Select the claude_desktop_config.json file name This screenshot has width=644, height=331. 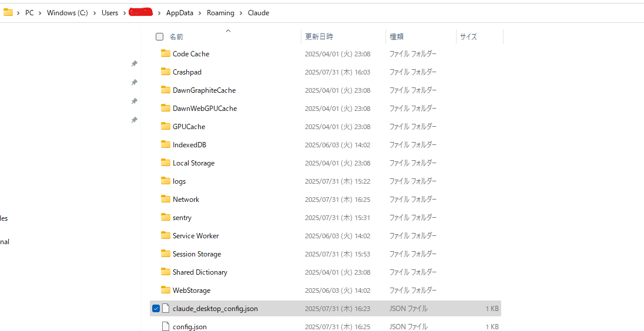tap(215, 309)
